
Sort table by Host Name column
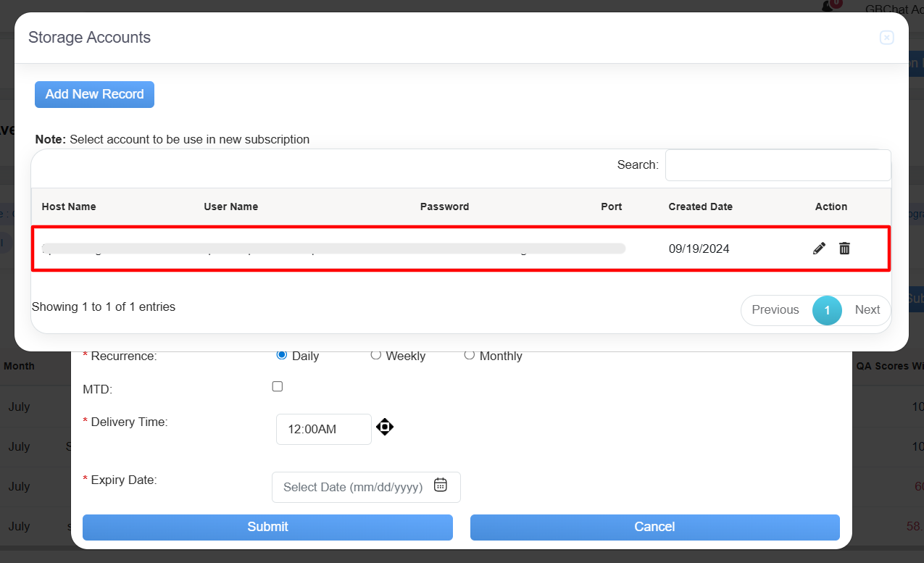[69, 207]
